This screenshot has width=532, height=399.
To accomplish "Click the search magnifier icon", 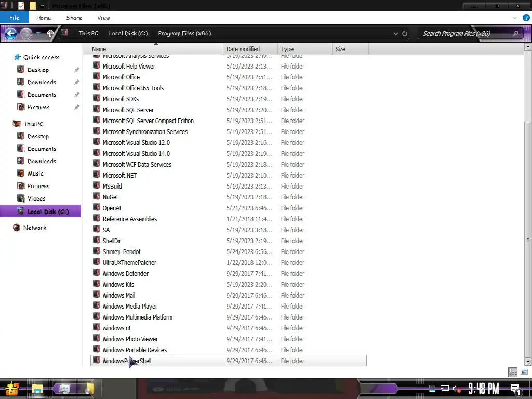I will 515,33.
